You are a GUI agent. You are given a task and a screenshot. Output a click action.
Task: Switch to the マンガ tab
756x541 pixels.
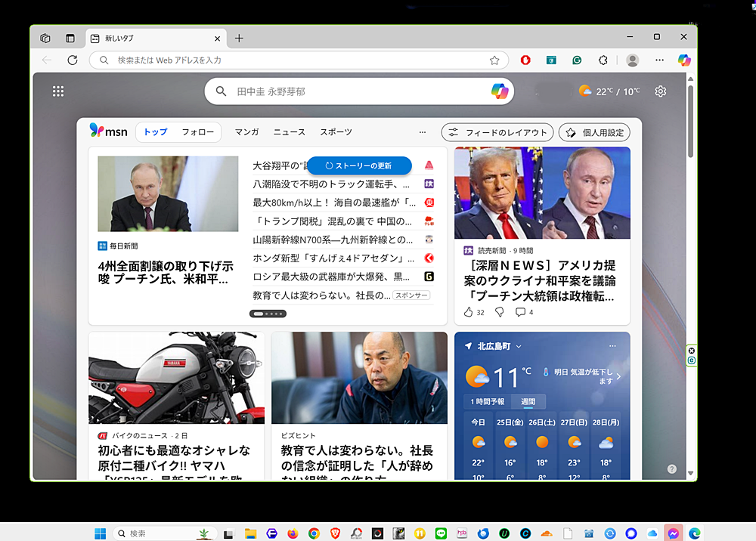(x=247, y=132)
